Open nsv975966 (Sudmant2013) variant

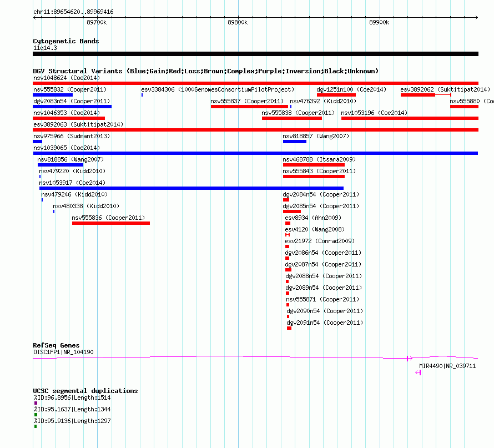[72, 136]
